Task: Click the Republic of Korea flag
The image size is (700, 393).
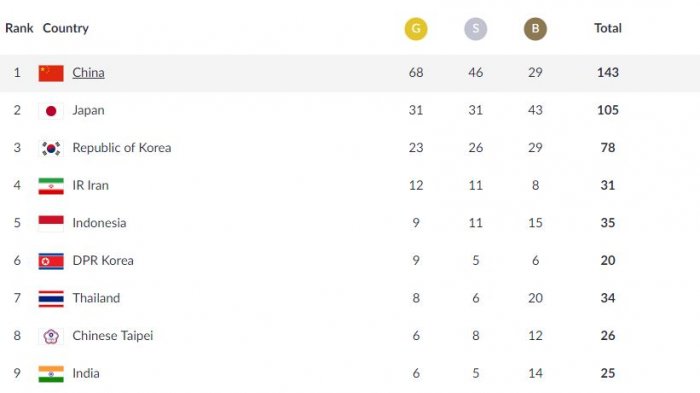Action: tap(51, 148)
